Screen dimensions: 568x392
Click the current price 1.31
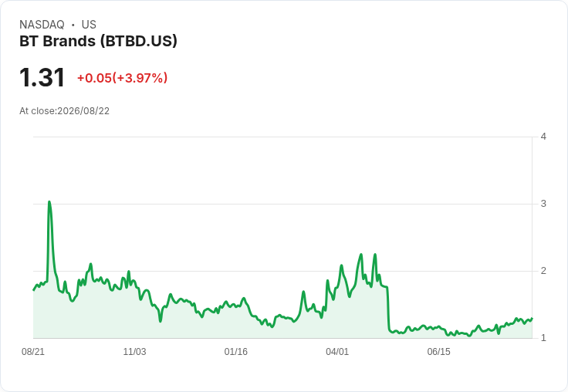coord(42,77)
